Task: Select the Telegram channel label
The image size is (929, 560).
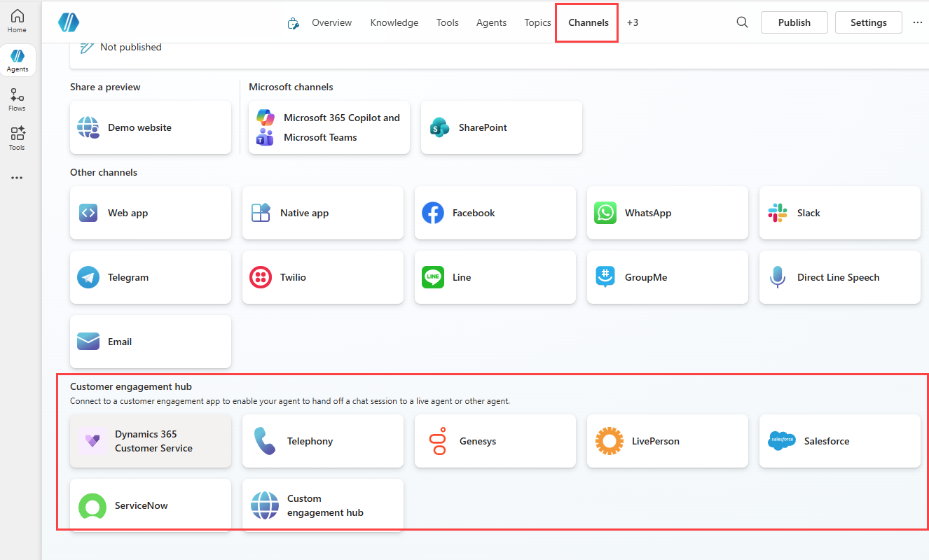Action: coord(128,277)
